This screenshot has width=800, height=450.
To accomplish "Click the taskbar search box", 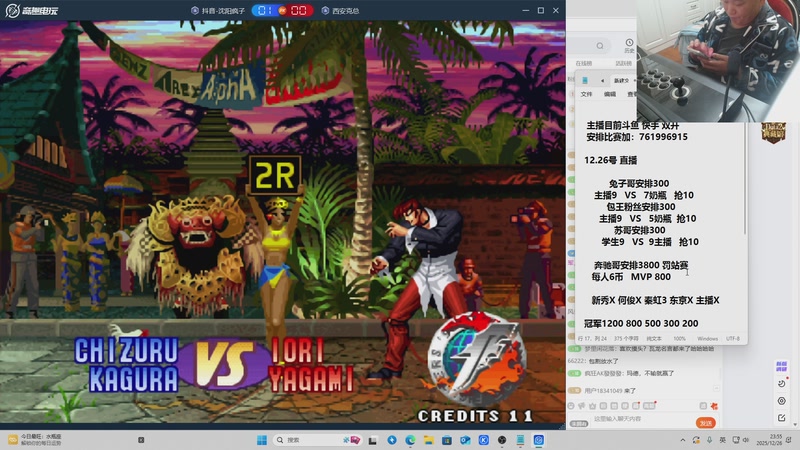I will 318,440.
